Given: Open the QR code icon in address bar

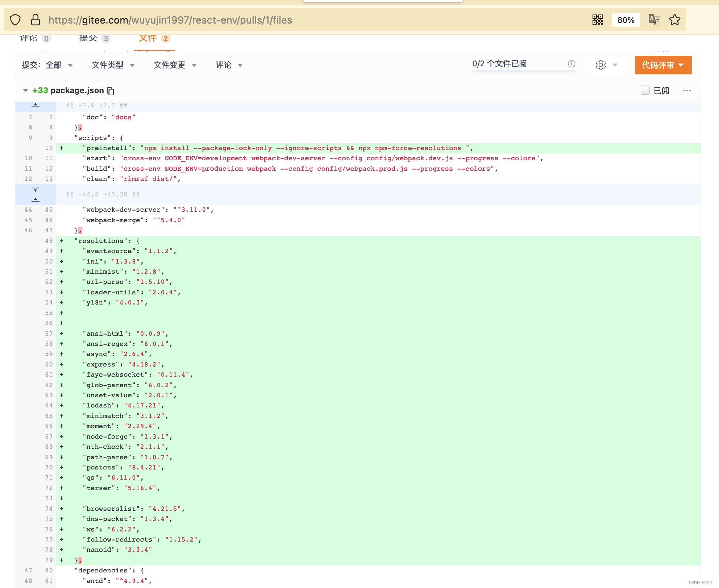Looking at the screenshot, I should click(x=597, y=20).
